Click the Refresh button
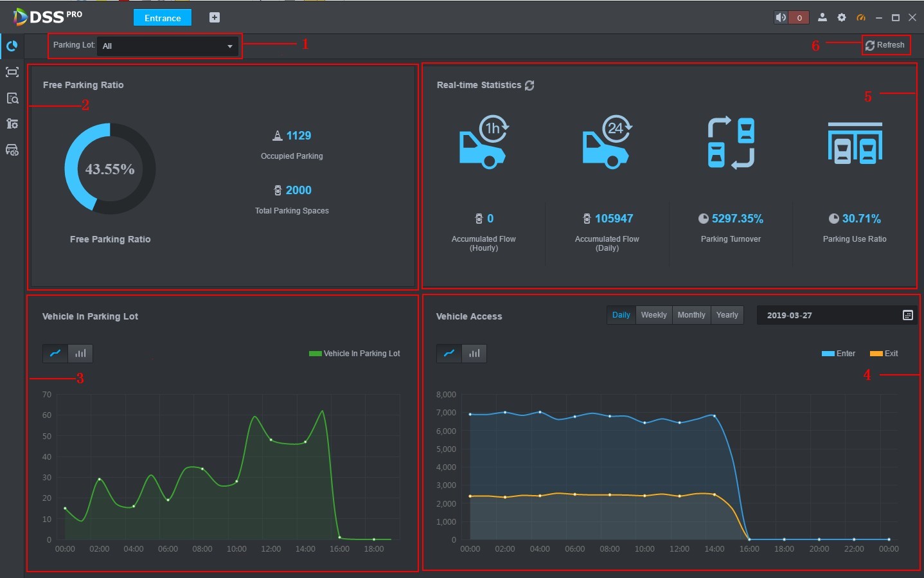This screenshot has width=924, height=578. pyautogui.click(x=885, y=45)
